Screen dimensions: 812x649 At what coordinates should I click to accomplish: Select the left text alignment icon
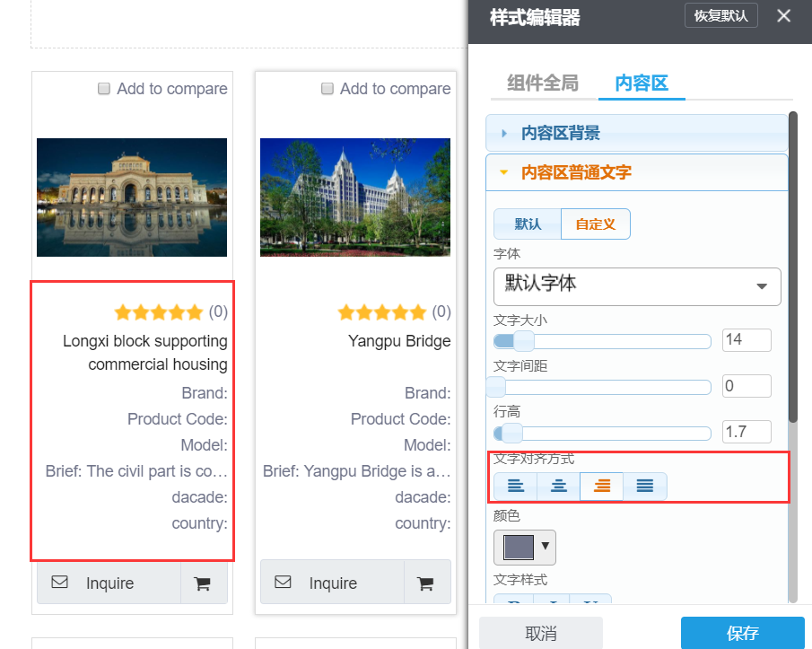click(516, 486)
